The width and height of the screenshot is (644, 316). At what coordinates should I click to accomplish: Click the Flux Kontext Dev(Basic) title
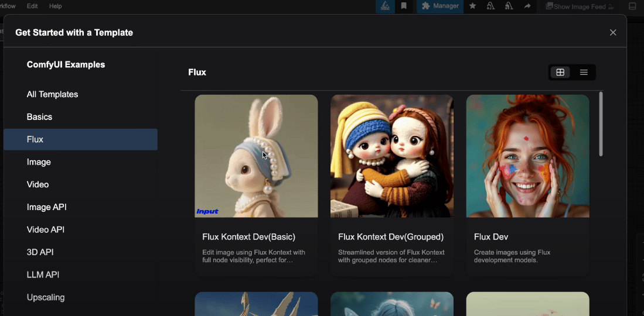[x=249, y=237]
